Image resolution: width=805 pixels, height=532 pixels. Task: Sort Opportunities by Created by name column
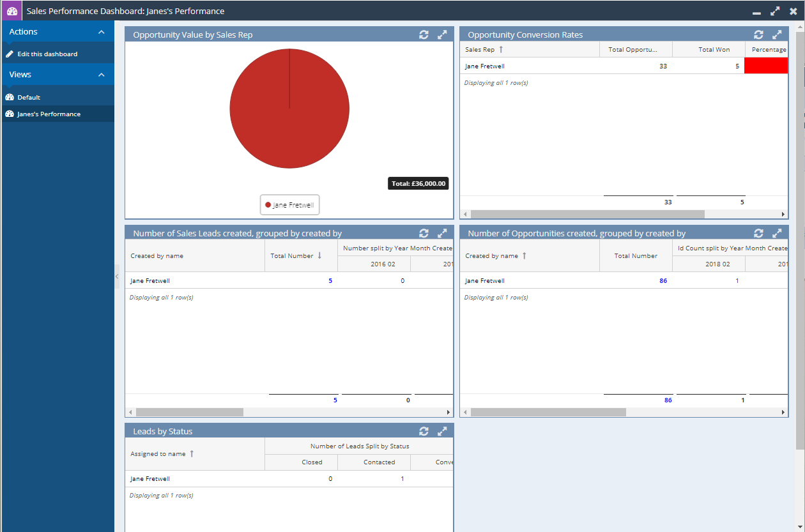coord(530,255)
